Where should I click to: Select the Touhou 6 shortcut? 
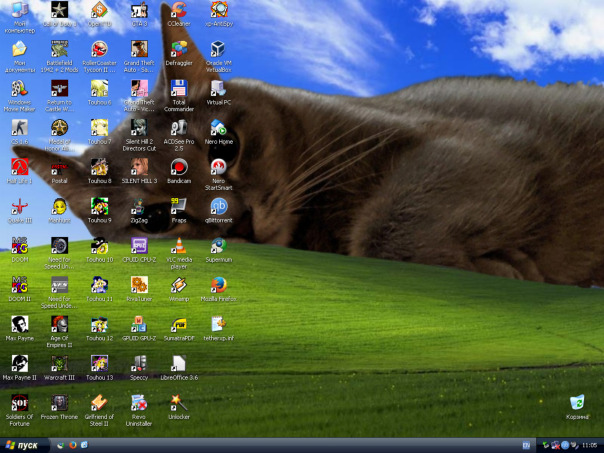coord(99,89)
